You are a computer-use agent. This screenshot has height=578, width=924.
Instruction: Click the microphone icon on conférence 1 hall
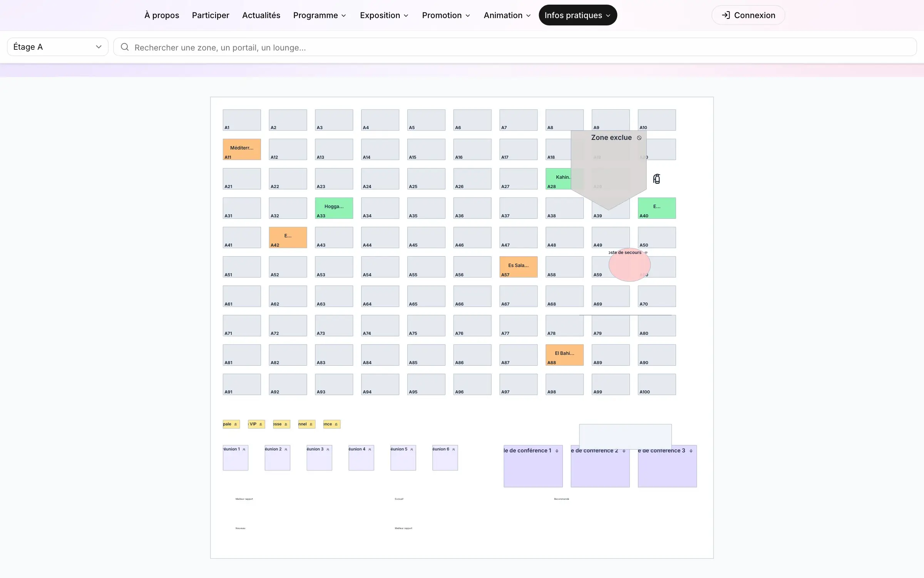coord(557,451)
